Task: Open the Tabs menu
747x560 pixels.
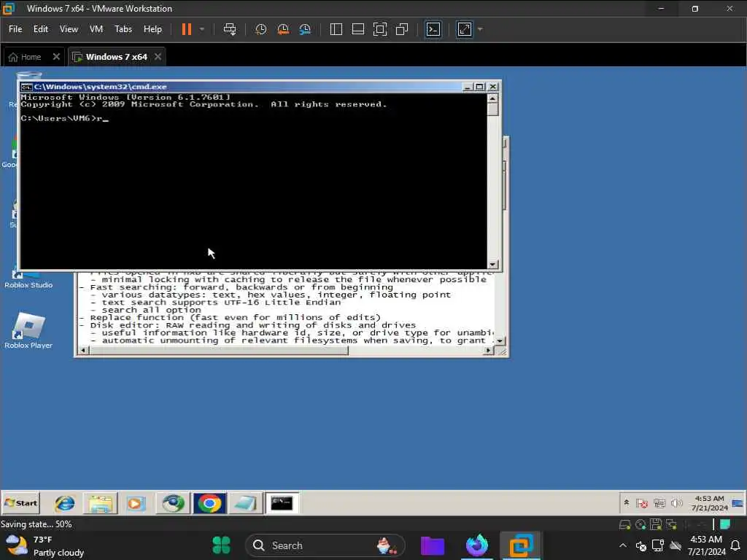Action: [123, 29]
